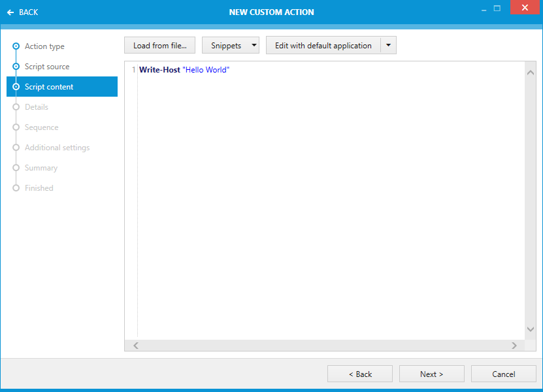Click the Script source step circle
This screenshot has width=543, height=392.
click(x=15, y=66)
